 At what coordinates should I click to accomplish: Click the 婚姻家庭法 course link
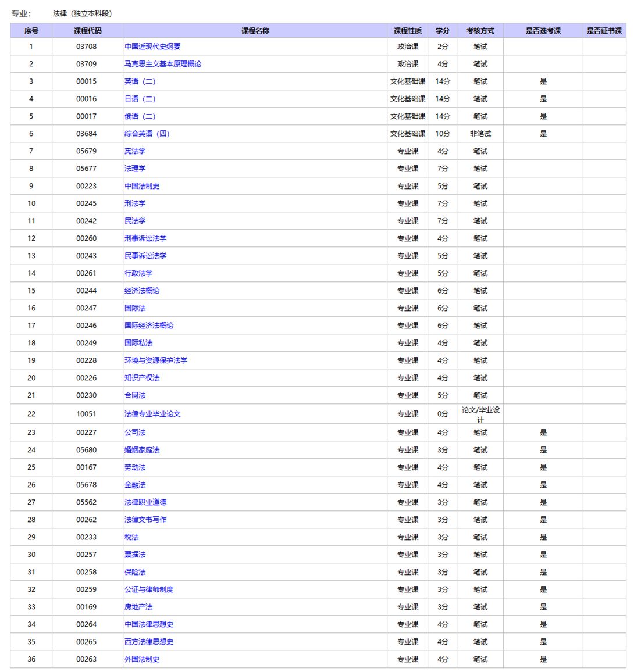(142, 450)
